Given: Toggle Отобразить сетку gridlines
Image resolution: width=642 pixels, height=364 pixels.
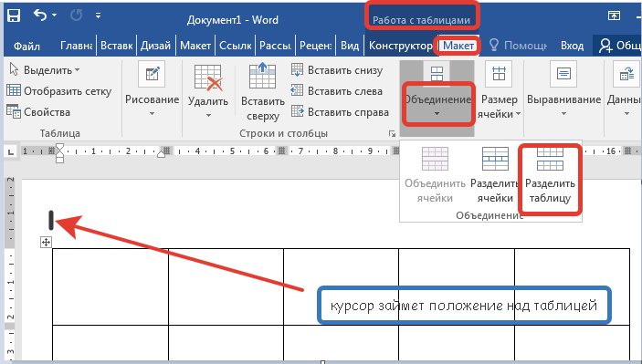Looking at the screenshot, I should click(x=59, y=91).
